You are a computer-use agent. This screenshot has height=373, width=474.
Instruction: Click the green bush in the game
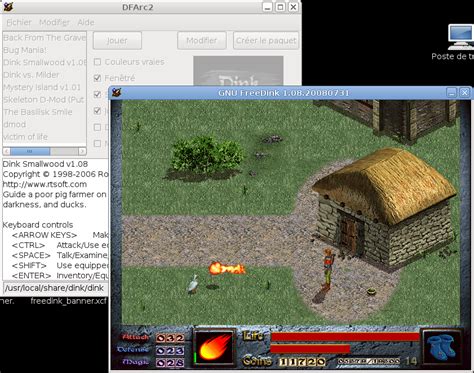point(207,155)
